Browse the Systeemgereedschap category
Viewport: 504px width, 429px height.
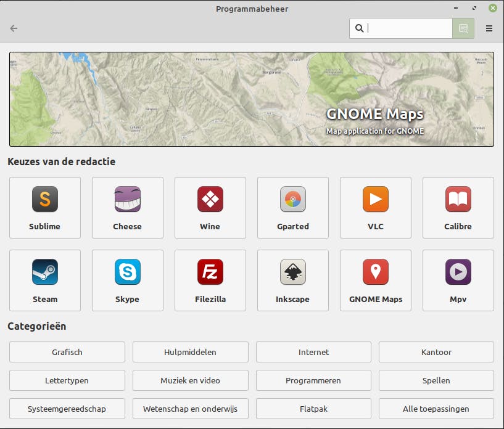67,409
